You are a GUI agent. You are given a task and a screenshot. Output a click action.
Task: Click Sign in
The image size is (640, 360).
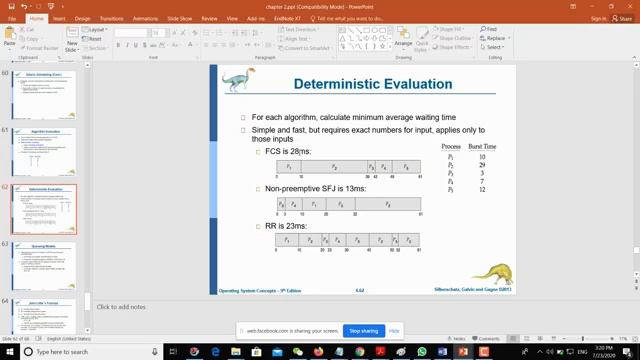click(598, 19)
